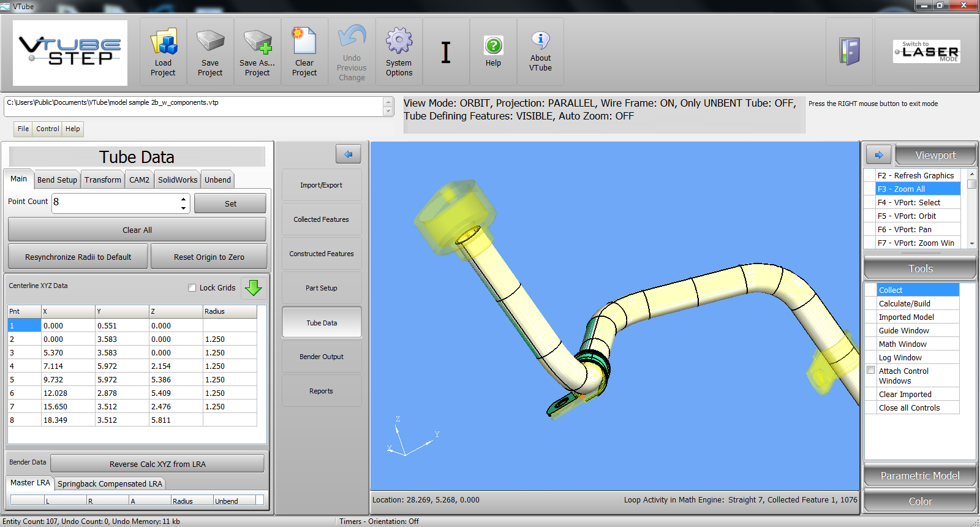
Task: Click Reverse Calc XYZ from LRA
Action: click(157, 464)
